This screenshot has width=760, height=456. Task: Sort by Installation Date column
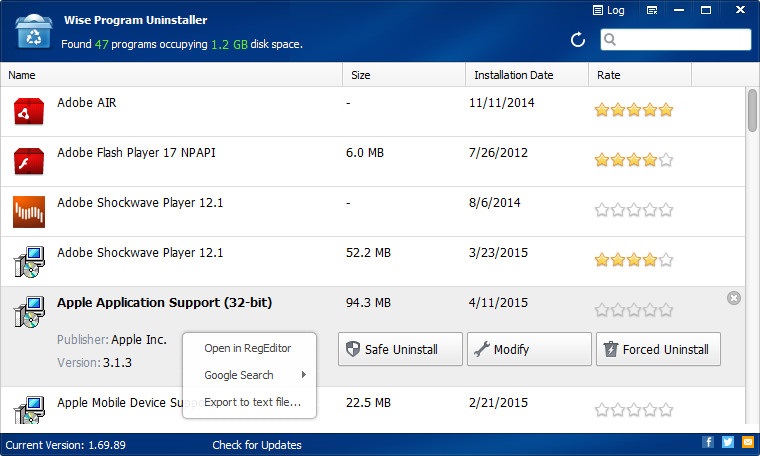click(527, 75)
